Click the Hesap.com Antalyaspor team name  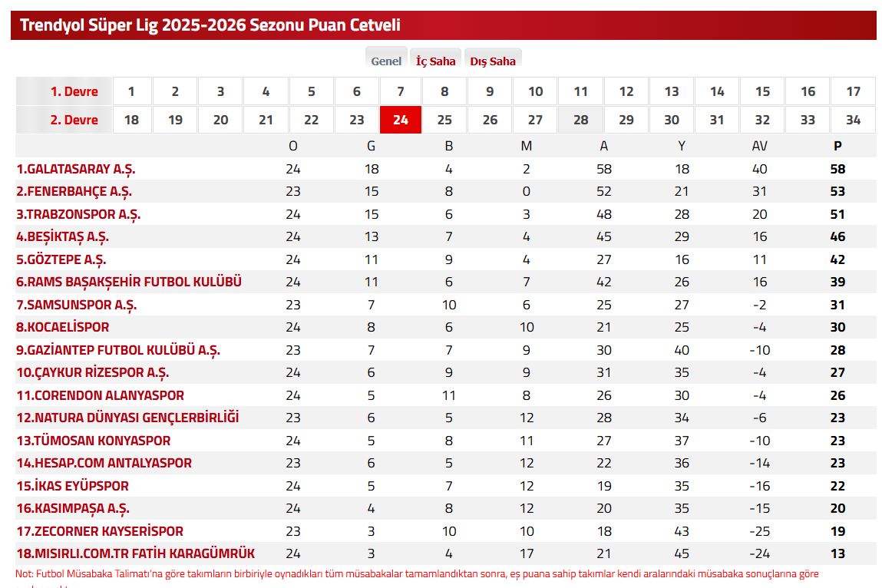(104, 463)
